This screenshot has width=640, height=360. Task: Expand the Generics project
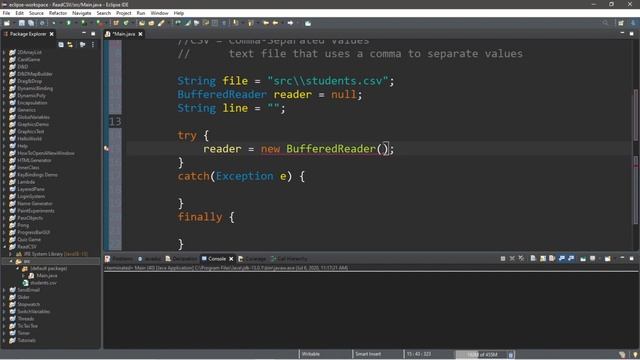(x=4, y=110)
